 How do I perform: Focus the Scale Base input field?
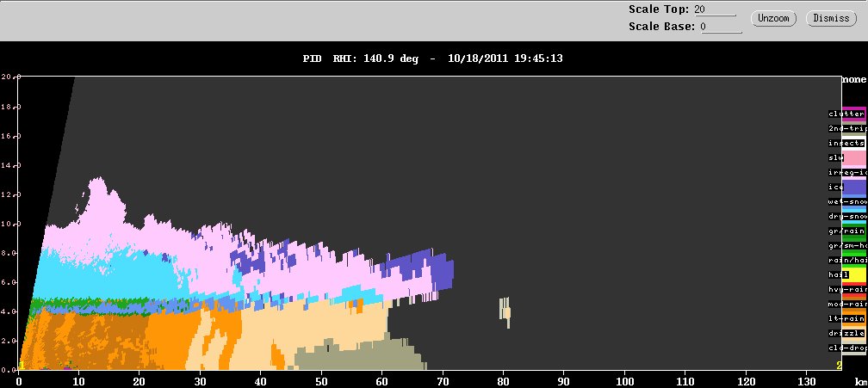pos(722,27)
